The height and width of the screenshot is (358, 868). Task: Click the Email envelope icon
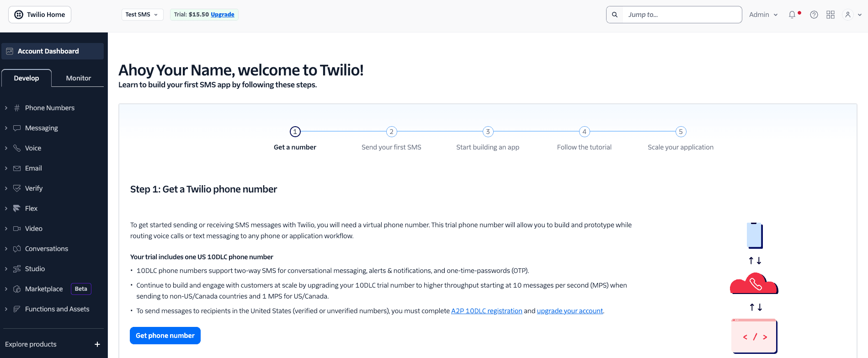pos(16,168)
